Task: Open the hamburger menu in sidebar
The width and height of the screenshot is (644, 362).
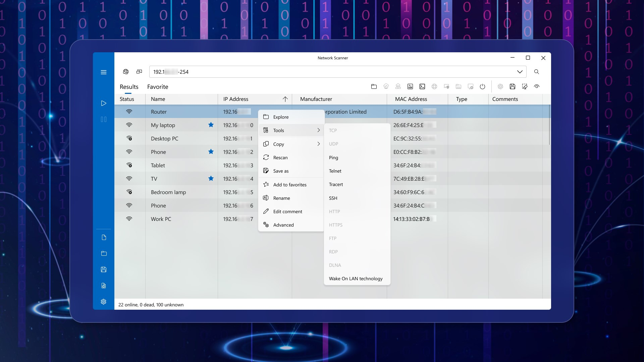Action: (x=104, y=72)
